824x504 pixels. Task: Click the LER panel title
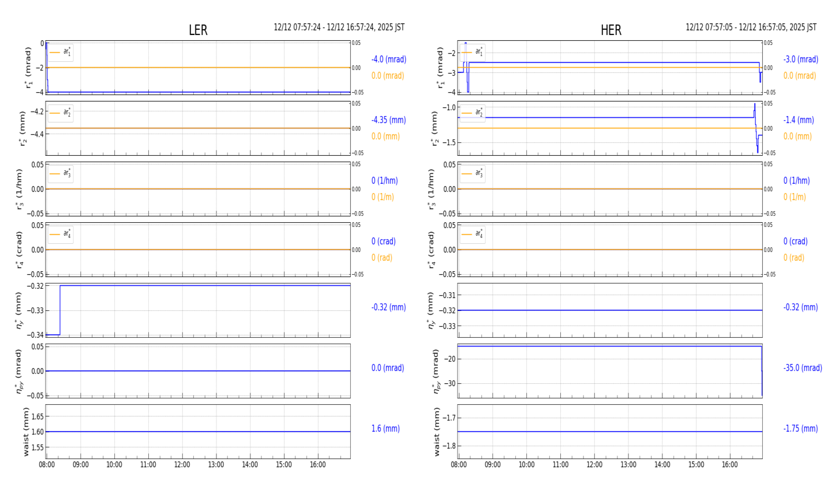click(198, 30)
